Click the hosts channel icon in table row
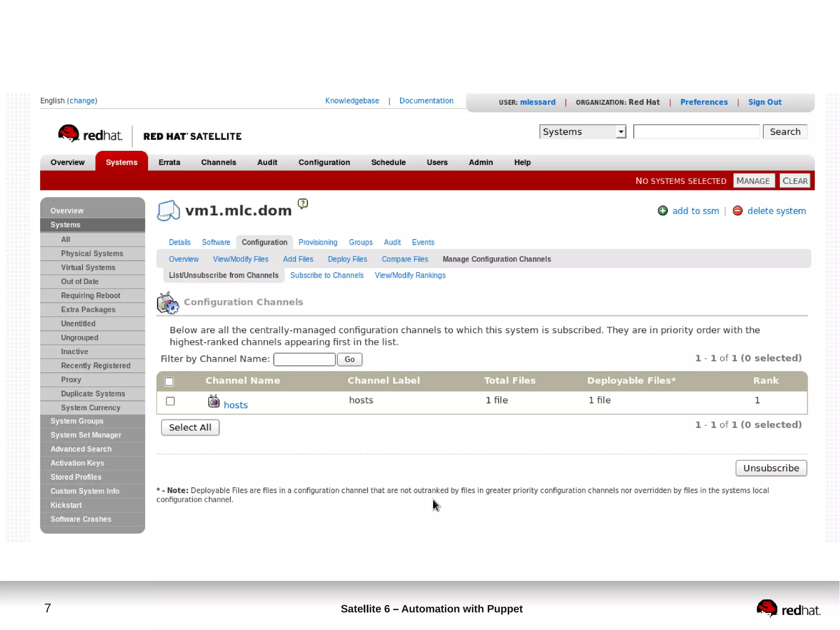Viewport: 840px width, 630px height. click(x=214, y=401)
